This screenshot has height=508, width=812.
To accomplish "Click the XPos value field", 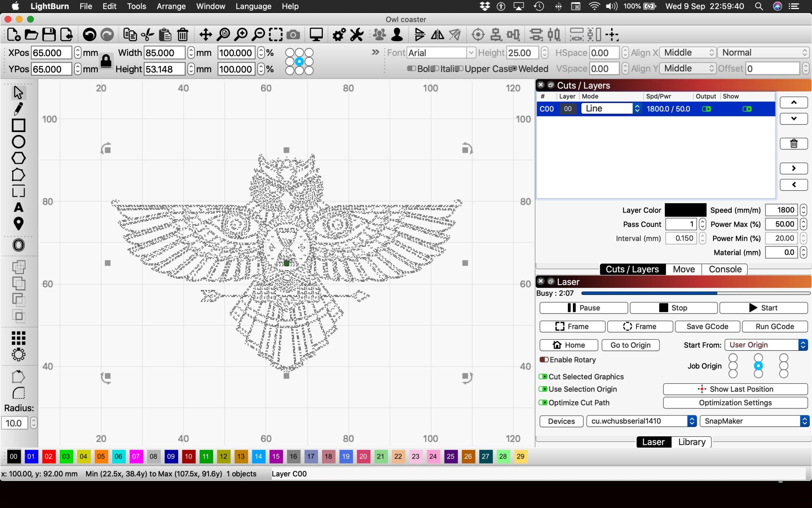I will point(51,53).
